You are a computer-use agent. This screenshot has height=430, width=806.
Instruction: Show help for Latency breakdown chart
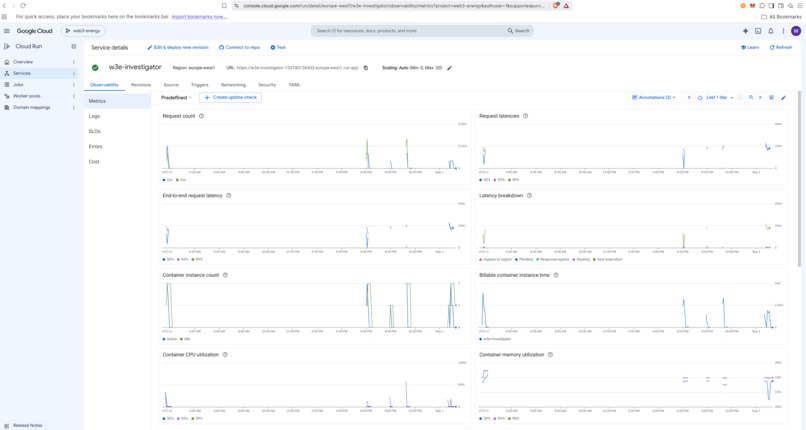529,196
